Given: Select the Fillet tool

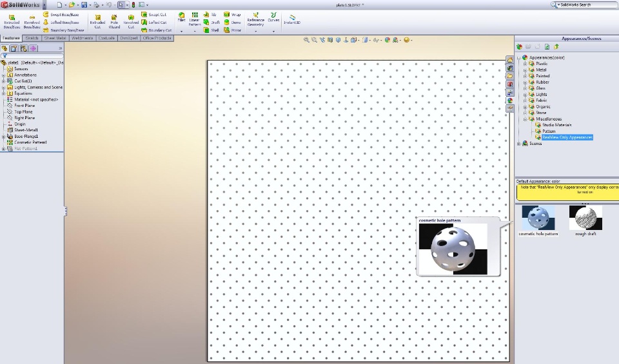Looking at the screenshot, I should click(181, 17).
